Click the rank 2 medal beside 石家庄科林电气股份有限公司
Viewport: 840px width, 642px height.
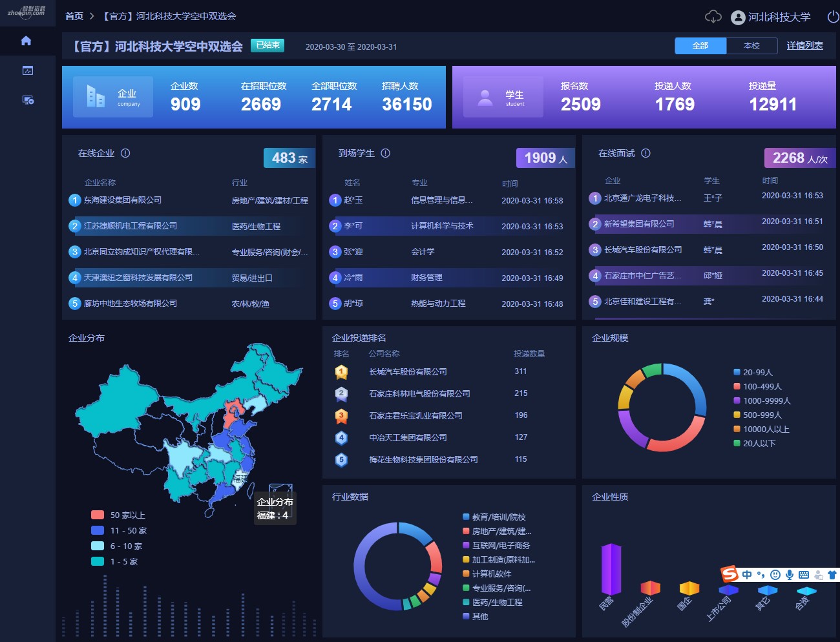click(341, 394)
